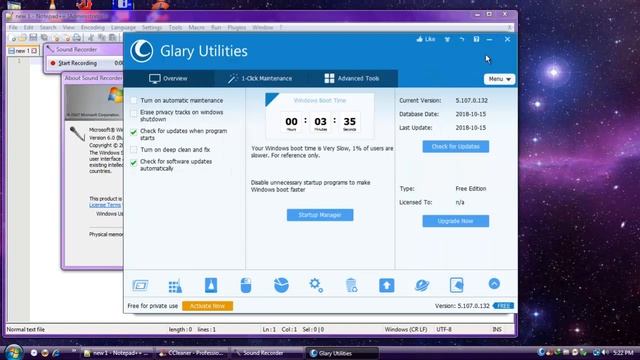Click the flask-shaped icon in bottom toolbar

211,285
